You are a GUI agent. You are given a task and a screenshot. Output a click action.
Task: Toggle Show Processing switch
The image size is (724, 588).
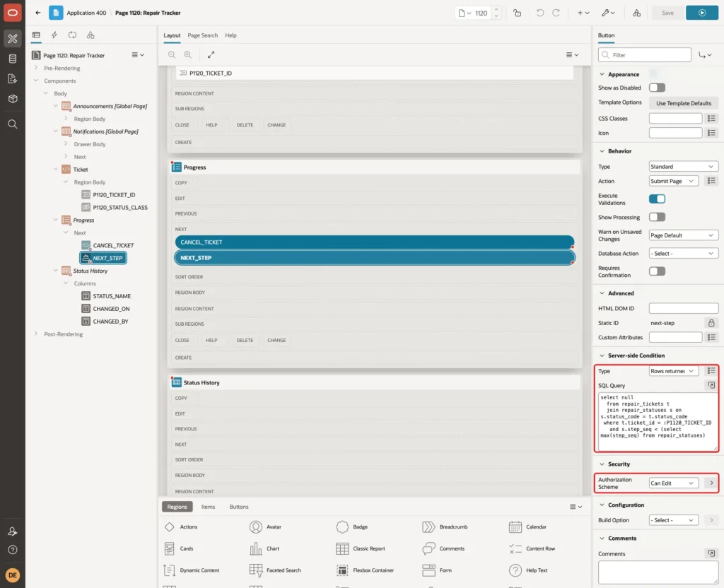pyautogui.click(x=657, y=217)
